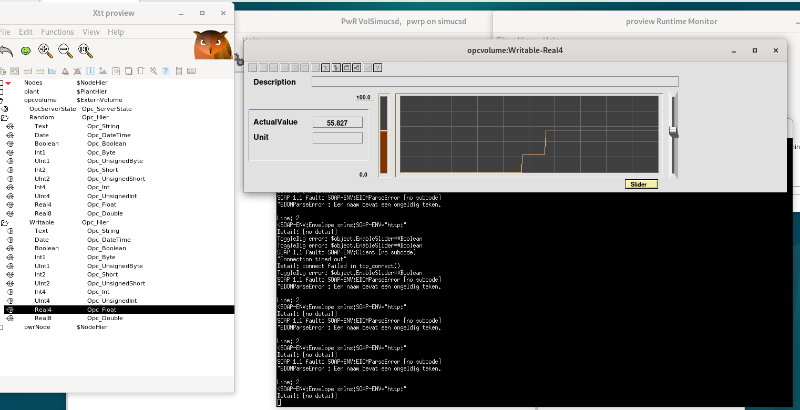The width and height of the screenshot is (800, 410).
Task: Click the keyboard icon ending Xtt toolbar
Action: point(191,71)
